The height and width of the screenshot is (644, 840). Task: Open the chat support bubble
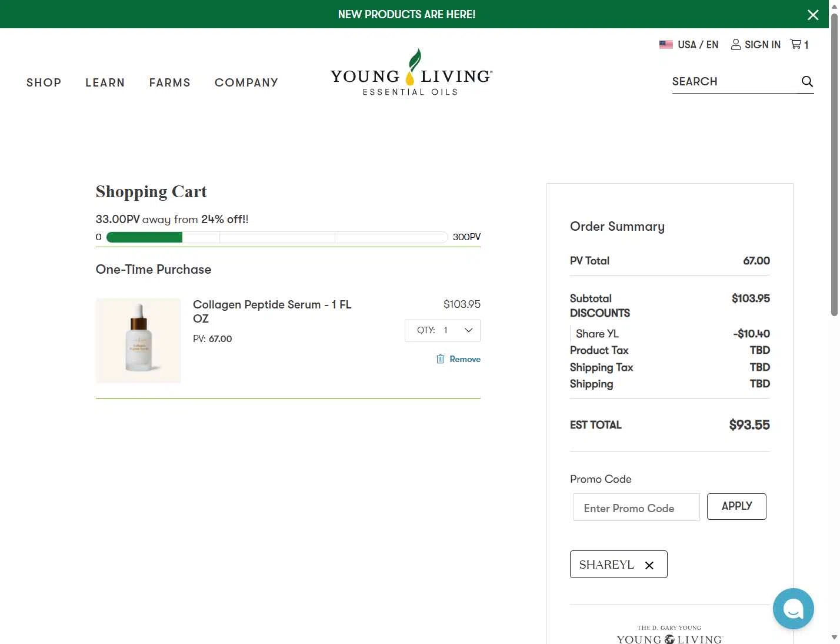(793, 609)
